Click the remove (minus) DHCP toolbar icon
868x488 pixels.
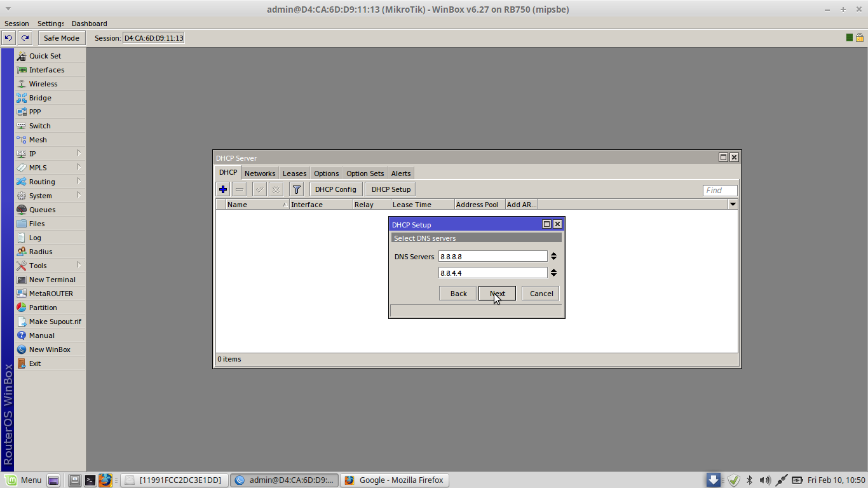pyautogui.click(x=240, y=189)
